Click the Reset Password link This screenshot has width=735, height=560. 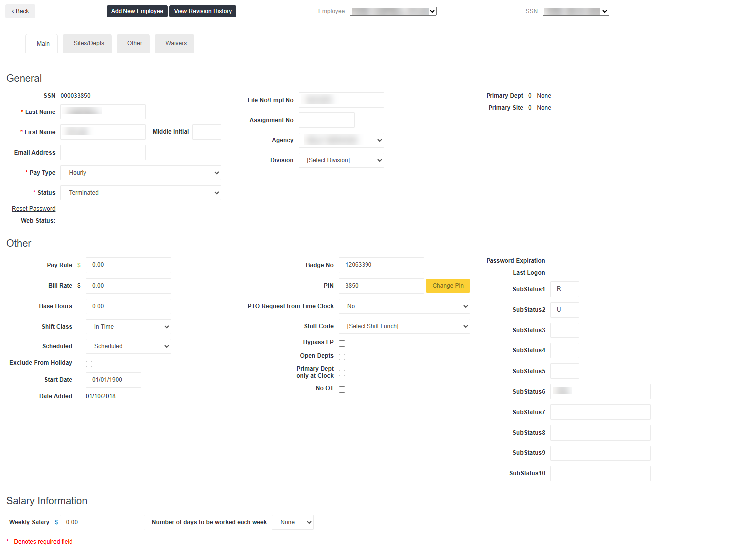coord(34,209)
